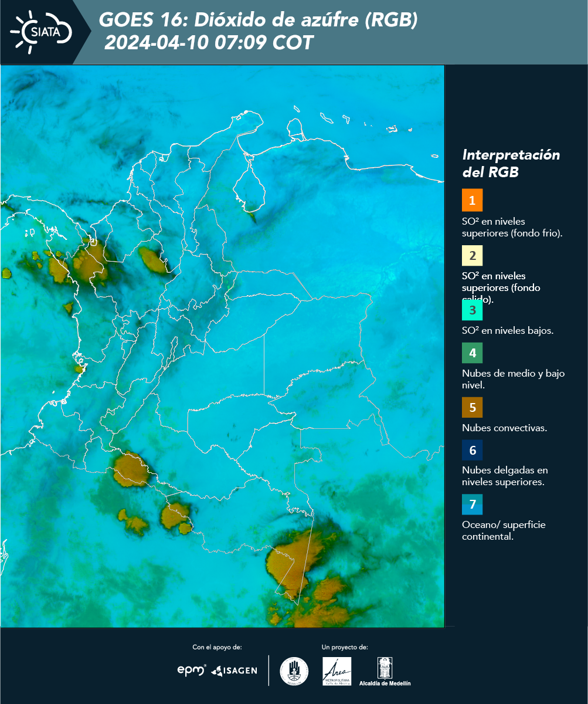Click the title "GOES 16: Dióxido de azúfre (RGB)"
This screenshot has height=704, width=588.
pyautogui.click(x=258, y=20)
